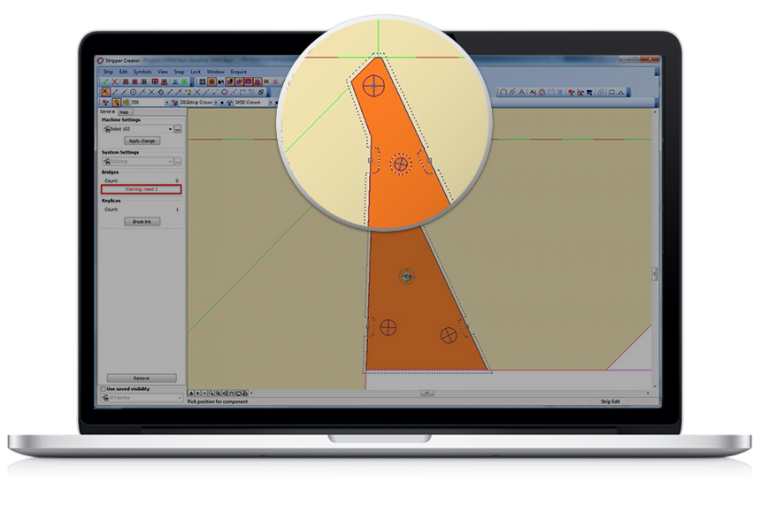Click the magnifier zoom icon below canvas

click(211, 393)
